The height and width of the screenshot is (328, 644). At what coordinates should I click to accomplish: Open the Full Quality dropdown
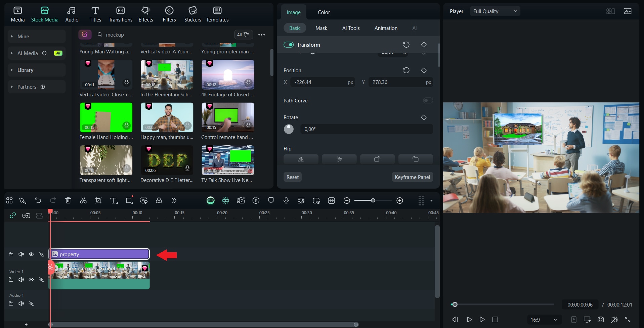tap(495, 11)
